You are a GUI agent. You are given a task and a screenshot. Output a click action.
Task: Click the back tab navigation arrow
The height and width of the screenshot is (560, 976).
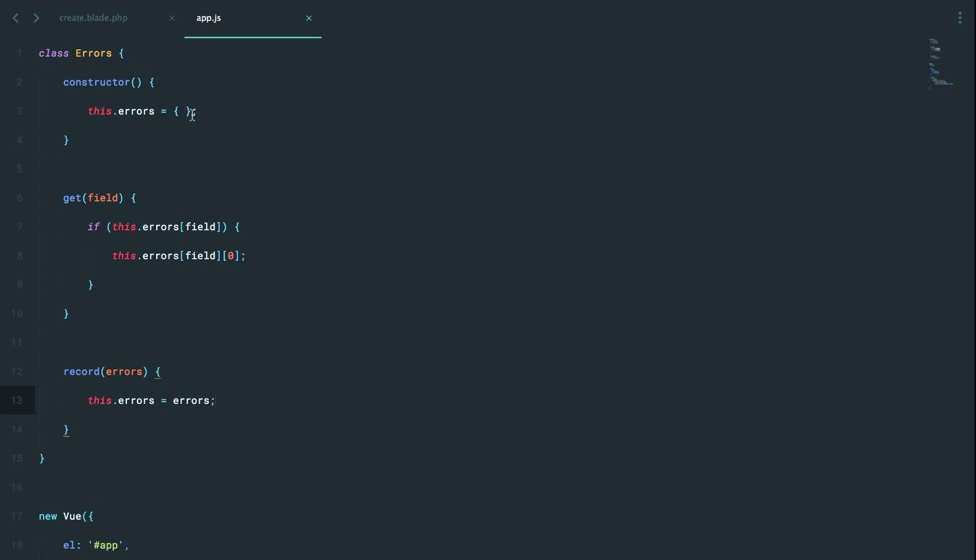click(x=15, y=18)
